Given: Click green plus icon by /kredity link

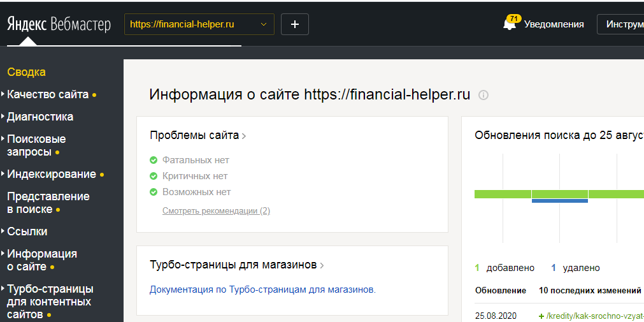Looking at the screenshot, I should tap(541, 316).
